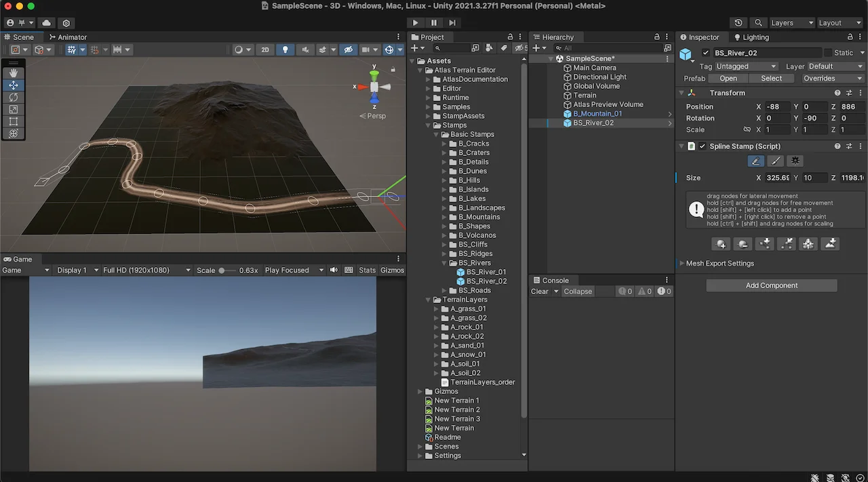Viewport: 868px width, 482px height.
Task: Select the Hand (view) tool
Action: pos(13,73)
